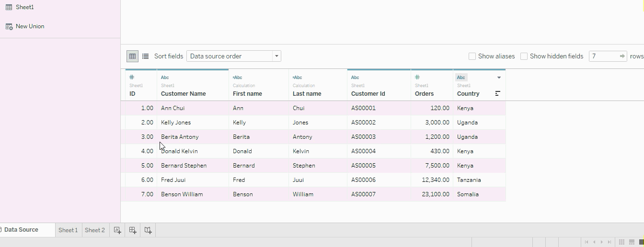This screenshot has height=247, width=644.
Task: Click the Antony last name cell
Action: (x=318, y=137)
